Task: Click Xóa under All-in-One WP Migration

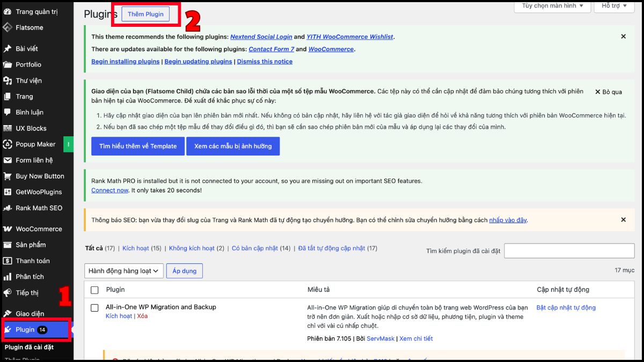Action: (x=142, y=316)
